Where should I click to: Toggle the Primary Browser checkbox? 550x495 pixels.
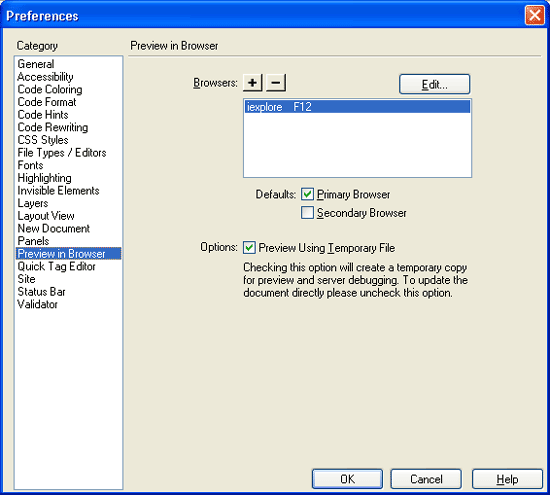coord(307,194)
